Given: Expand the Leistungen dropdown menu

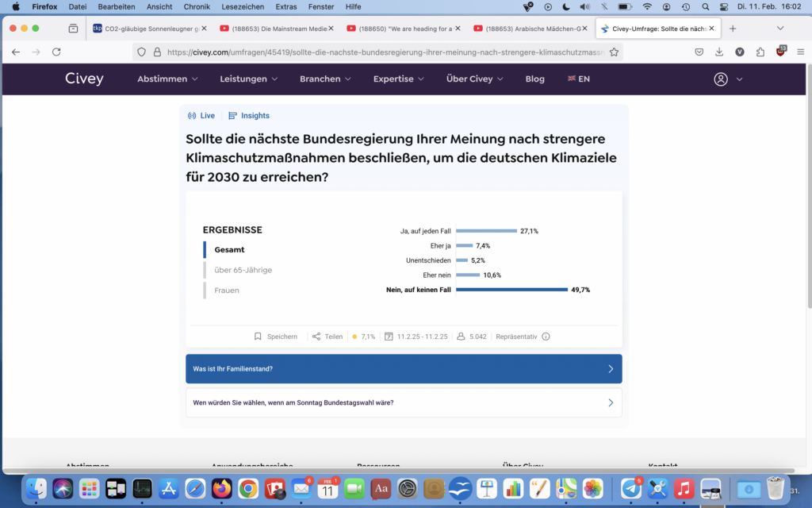Looking at the screenshot, I should (249, 79).
